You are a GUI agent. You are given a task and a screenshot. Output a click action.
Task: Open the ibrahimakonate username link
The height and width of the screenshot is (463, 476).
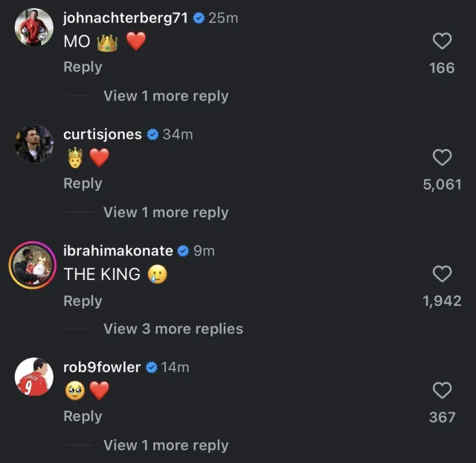[x=118, y=251]
